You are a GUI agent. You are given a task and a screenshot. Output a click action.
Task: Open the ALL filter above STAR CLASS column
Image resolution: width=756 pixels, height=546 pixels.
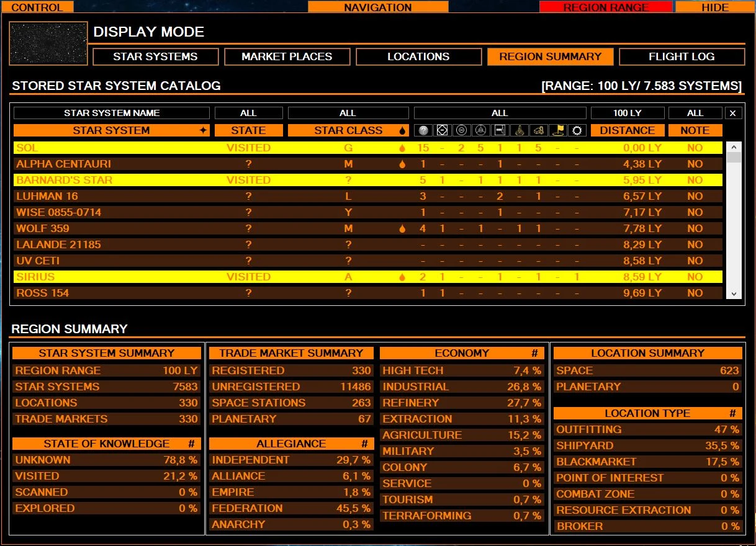coord(348,113)
